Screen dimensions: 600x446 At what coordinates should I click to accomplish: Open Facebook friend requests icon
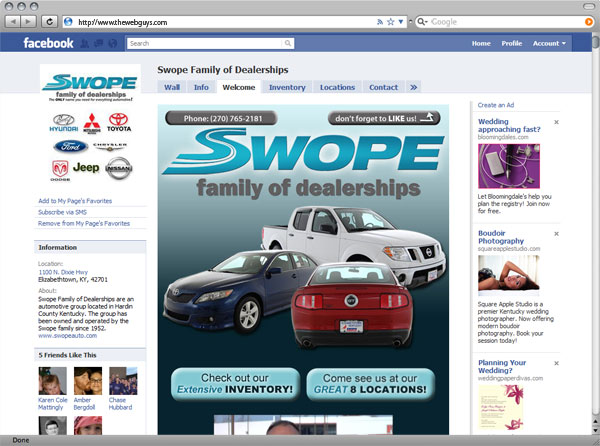(x=85, y=43)
